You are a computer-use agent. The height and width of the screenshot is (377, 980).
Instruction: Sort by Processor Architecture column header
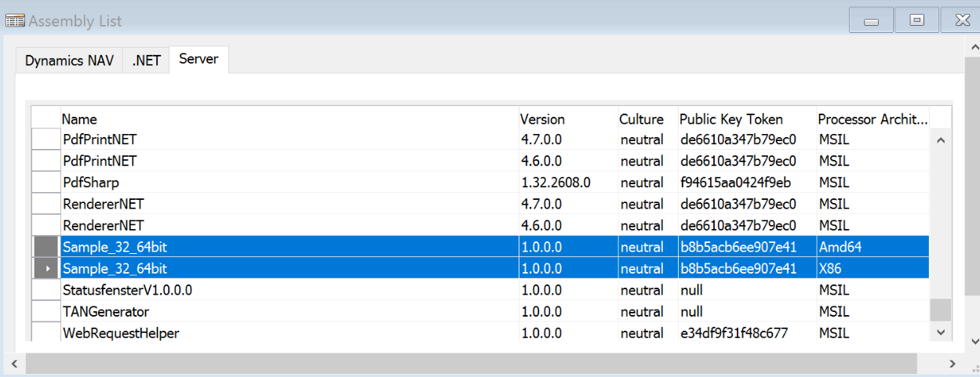point(873,119)
